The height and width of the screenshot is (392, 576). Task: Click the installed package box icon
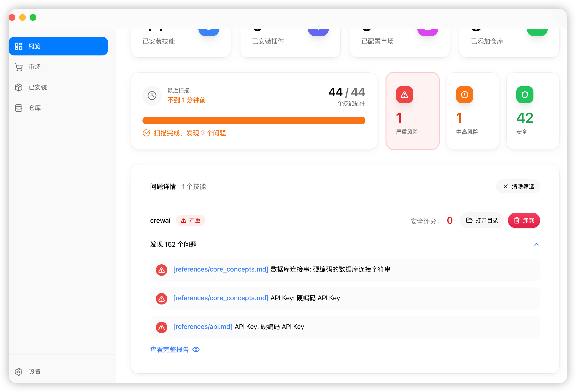click(x=19, y=87)
